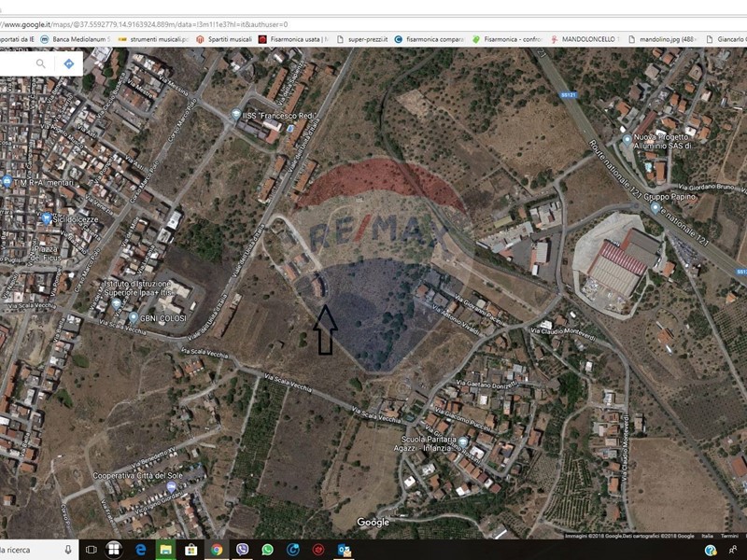Viewport: 747px width, 560px height.
Task: Open File Explorer from the taskbar
Action: (x=166, y=550)
